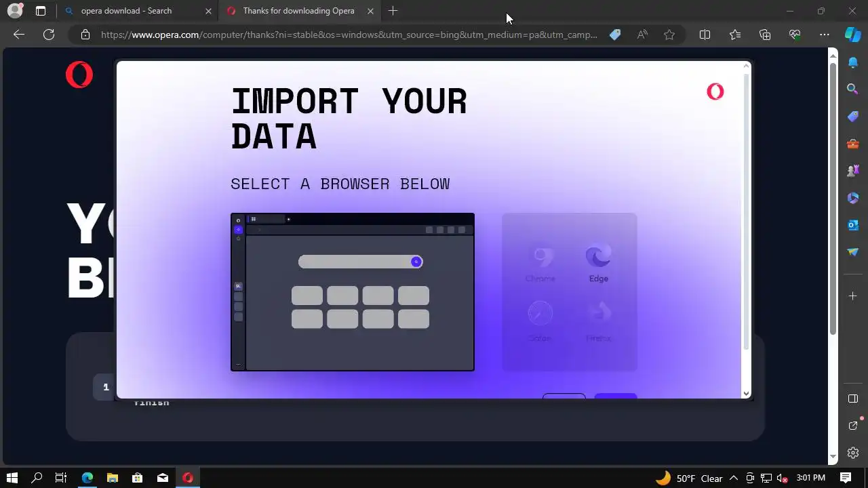Screen dimensions: 868x488
Task: Open the shopping price tag icon
Action: [x=615, y=35]
